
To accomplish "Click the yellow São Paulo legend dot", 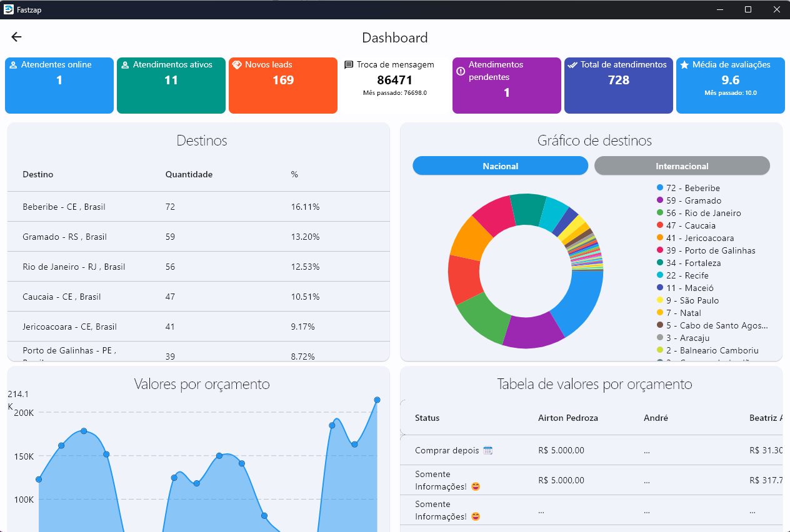I will coord(660,300).
